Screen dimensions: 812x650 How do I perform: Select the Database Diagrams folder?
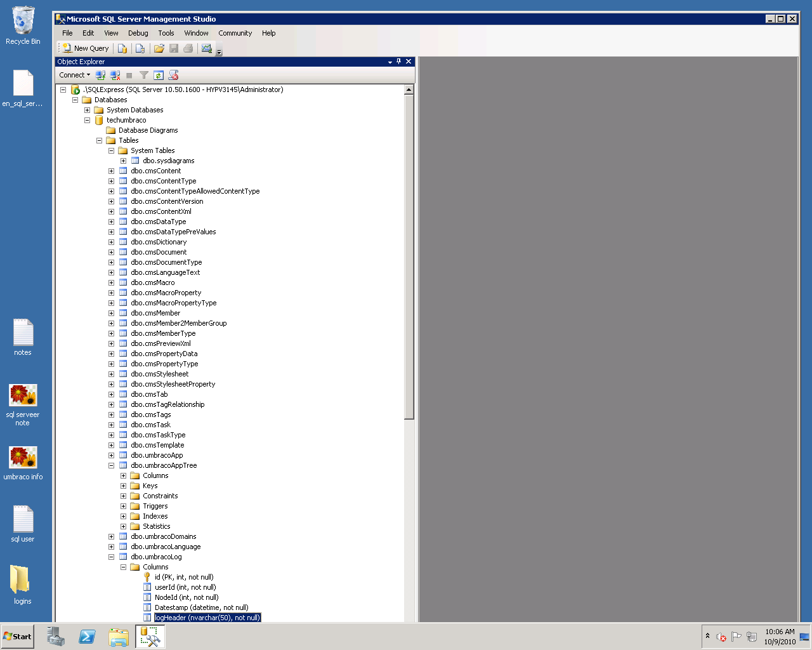(148, 130)
